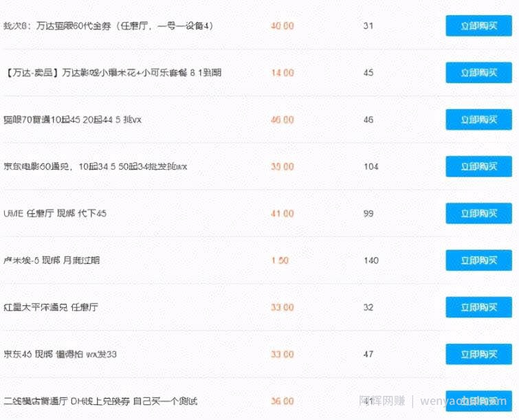Screen dimensions: 519x420
Task: Select the stock count 31
Action: pyautogui.click(x=368, y=26)
